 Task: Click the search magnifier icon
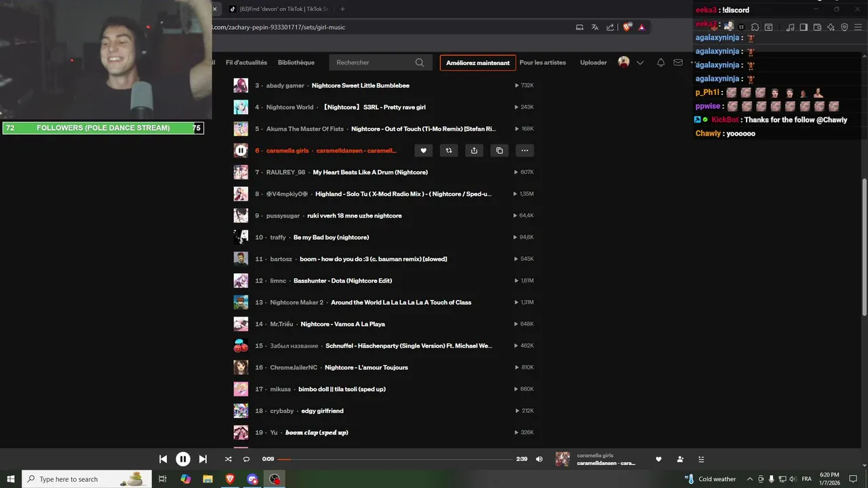(420, 62)
